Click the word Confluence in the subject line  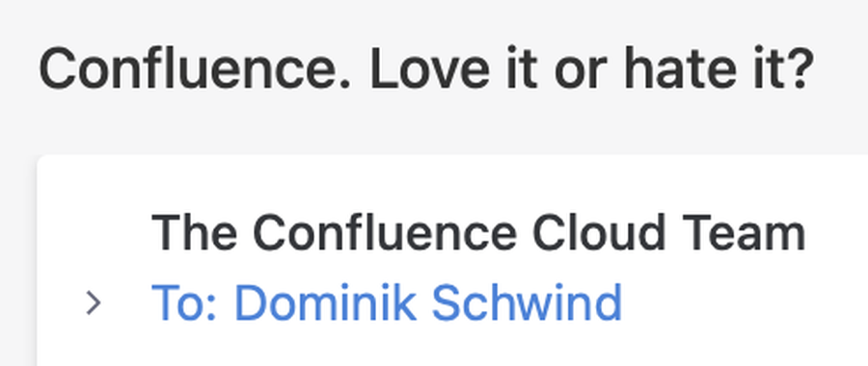[194, 69]
